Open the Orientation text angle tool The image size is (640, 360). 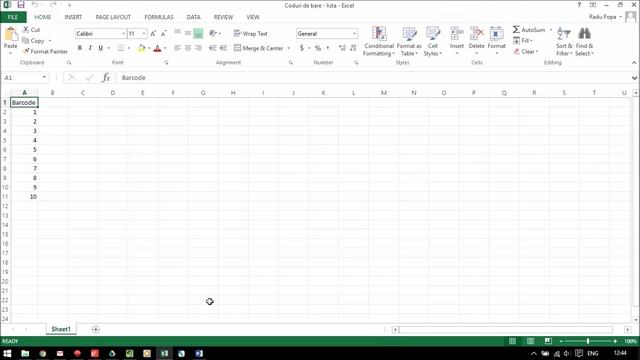click(x=213, y=33)
